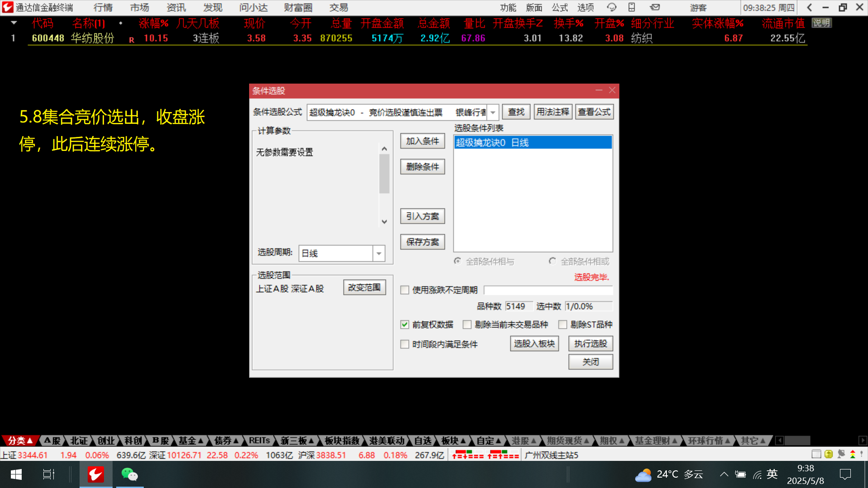Check 剔除ST品种 option
Screen dimensions: 868x488
click(563, 324)
